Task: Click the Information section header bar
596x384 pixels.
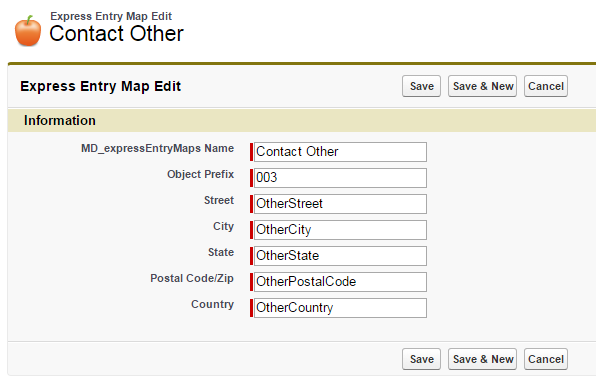Action: tap(302, 121)
